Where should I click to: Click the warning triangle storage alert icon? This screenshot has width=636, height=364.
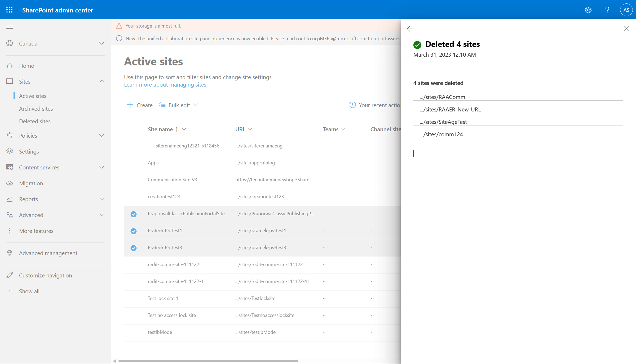[x=118, y=26]
